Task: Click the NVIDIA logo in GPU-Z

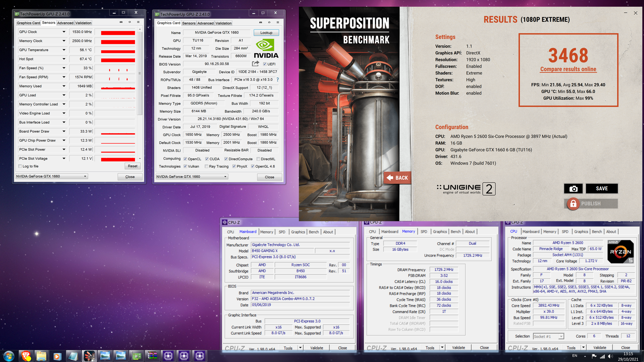Action: click(x=266, y=49)
